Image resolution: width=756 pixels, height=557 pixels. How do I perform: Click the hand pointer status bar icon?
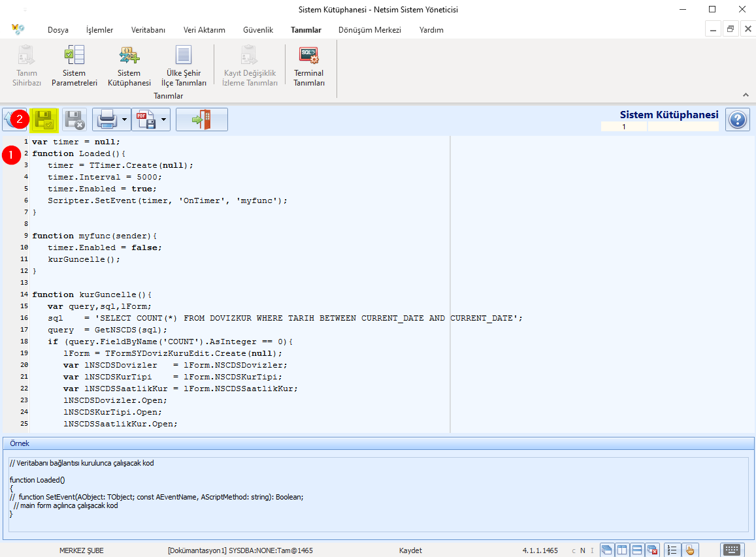pyautogui.click(x=689, y=550)
